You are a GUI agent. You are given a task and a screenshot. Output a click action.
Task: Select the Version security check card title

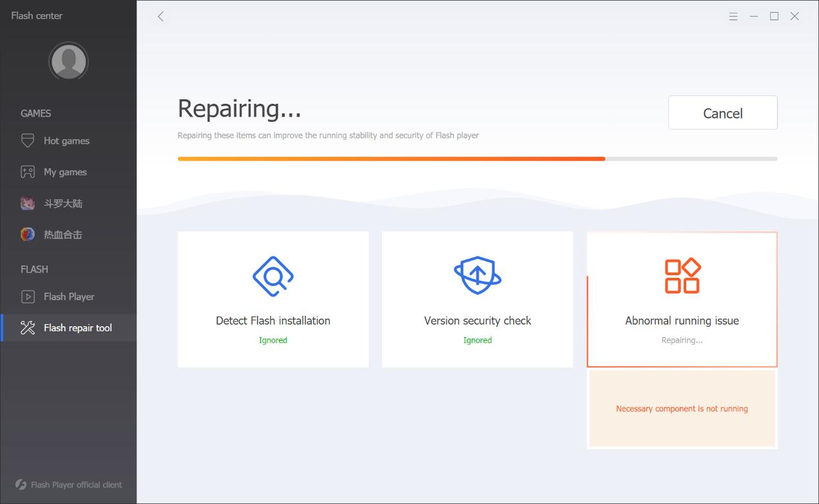point(477,320)
